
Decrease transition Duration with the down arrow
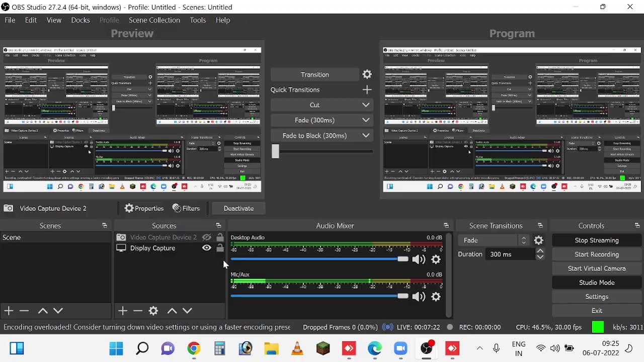click(x=540, y=257)
